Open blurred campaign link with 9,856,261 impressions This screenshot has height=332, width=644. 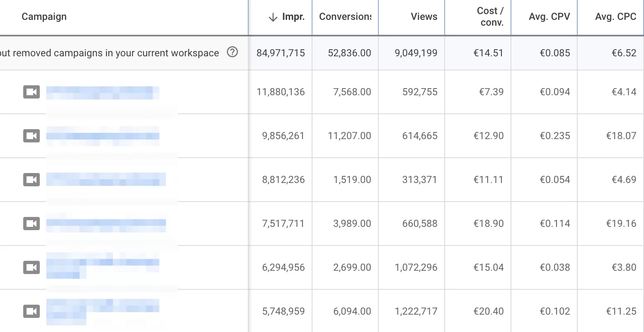pos(103,136)
